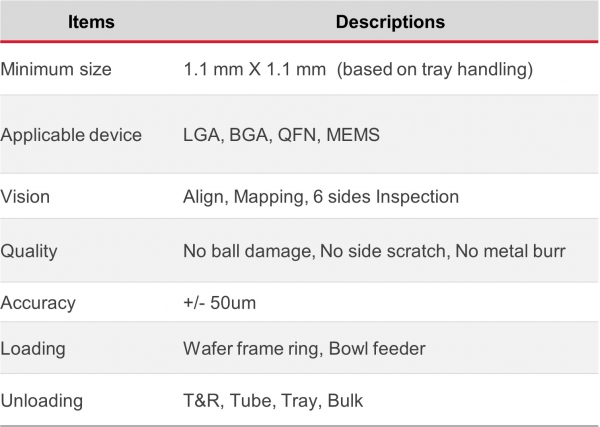Viewport: 600px width, 427px height.
Task: Select the Quality row label
Action: pyautogui.click(x=29, y=251)
